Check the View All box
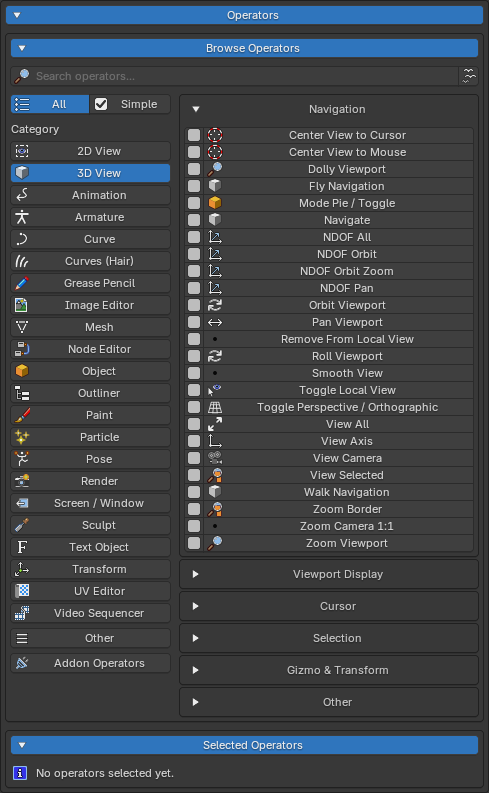 [194, 424]
